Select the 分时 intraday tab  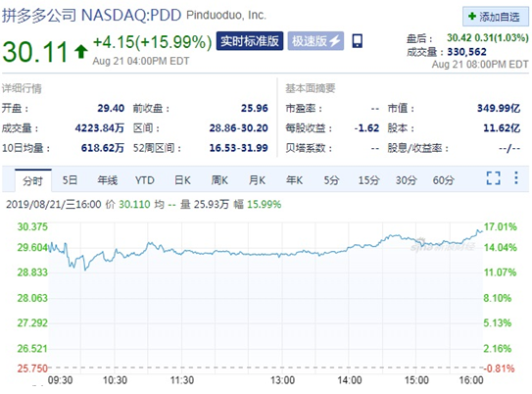(x=33, y=180)
